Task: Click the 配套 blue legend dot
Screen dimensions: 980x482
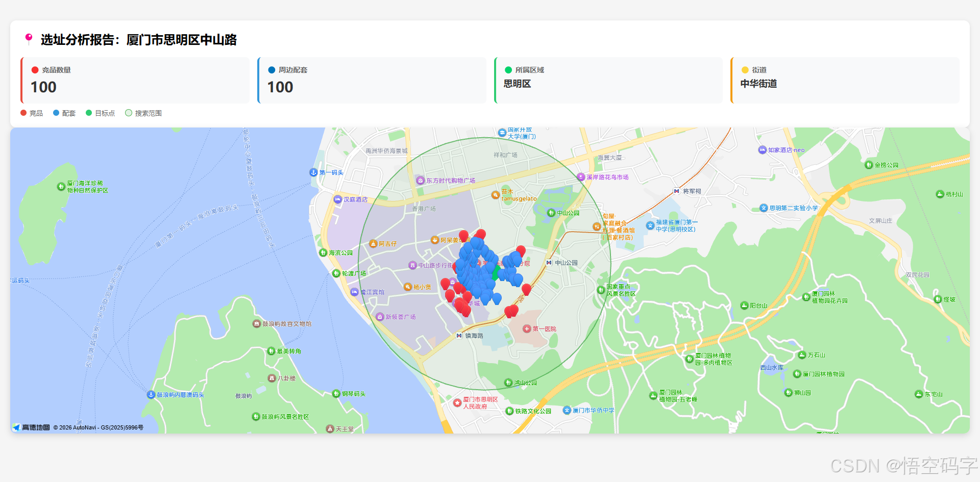Action: [56, 113]
